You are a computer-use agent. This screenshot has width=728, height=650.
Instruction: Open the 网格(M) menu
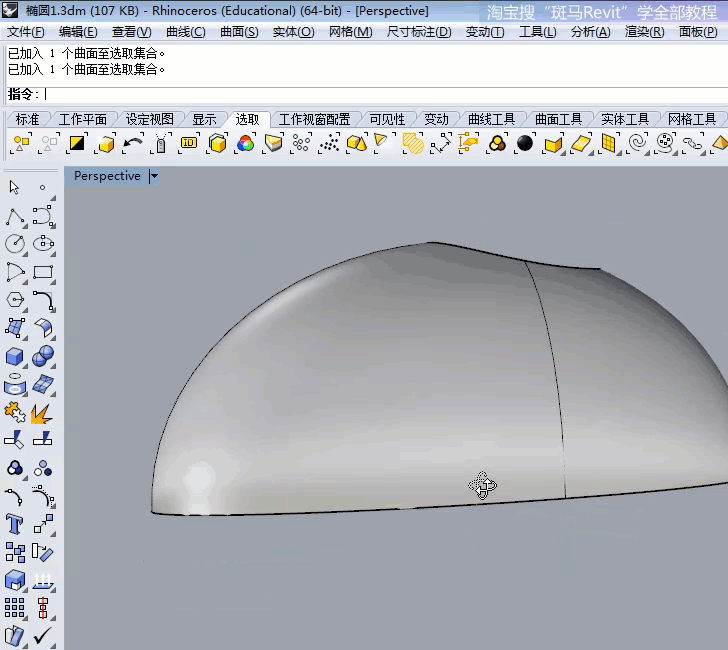351,32
